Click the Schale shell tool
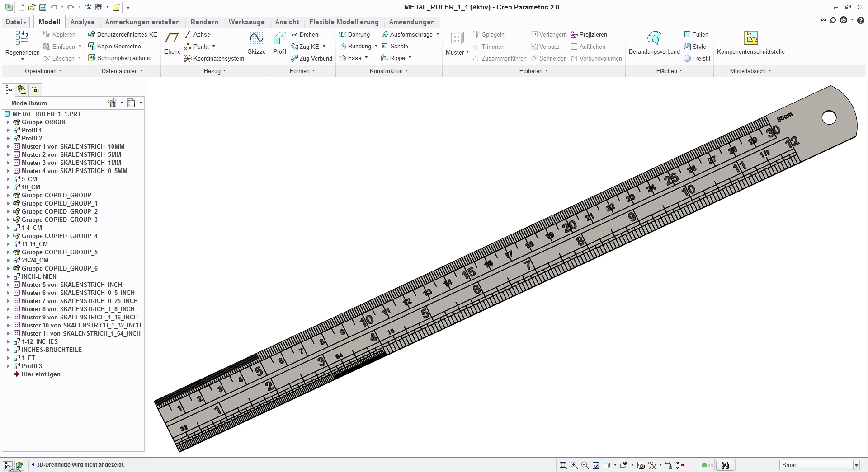This screenshot has width=868, height=472. [x=395, y=46]
